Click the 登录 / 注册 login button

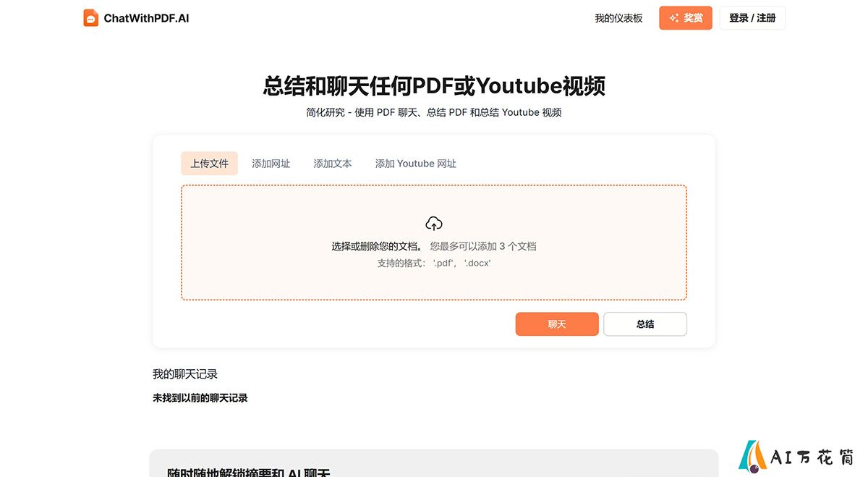[x=752, y=18]
